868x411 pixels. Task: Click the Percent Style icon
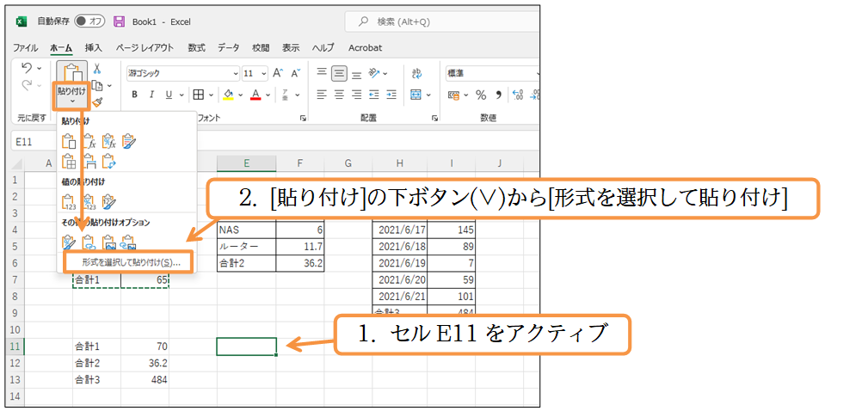481,95
